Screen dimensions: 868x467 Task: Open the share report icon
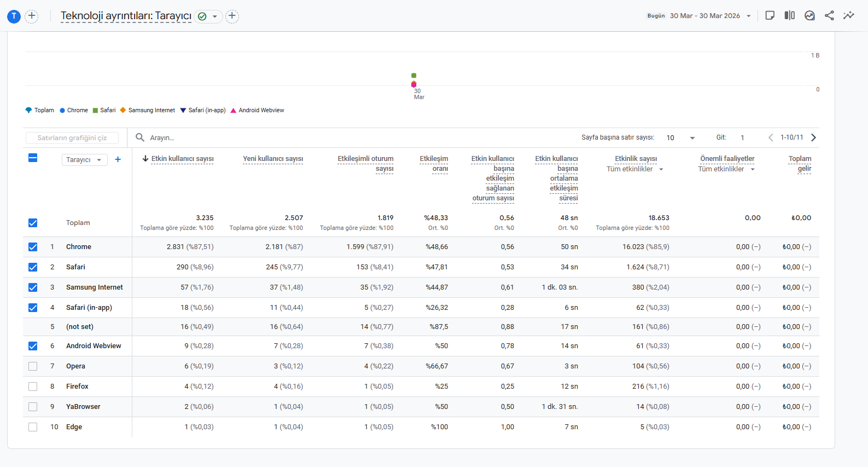[x=829, y=15]
